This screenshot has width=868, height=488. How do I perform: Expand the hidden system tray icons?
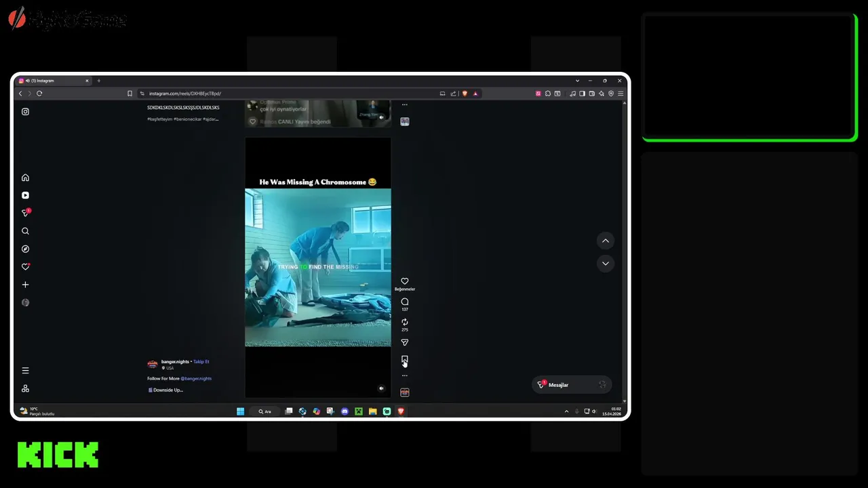566,411
